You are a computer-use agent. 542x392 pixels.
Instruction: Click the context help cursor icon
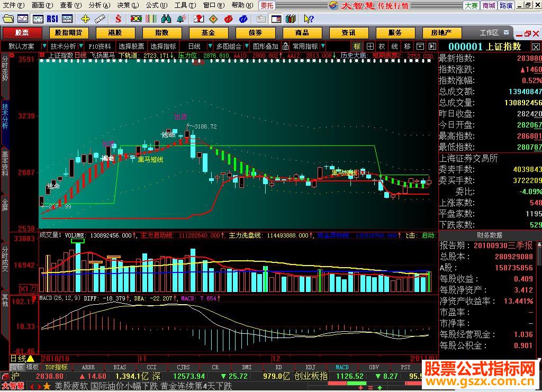[x=309, y=19]
